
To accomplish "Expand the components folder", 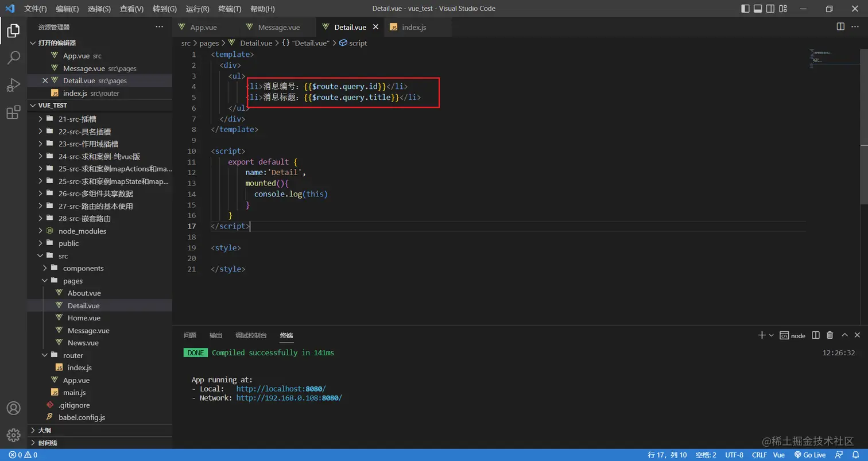I will pos(100,268).
